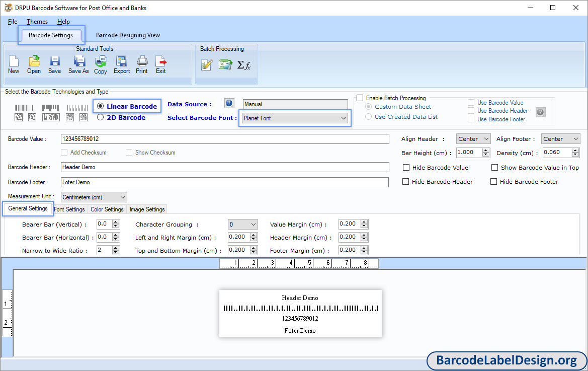Image resolution: width=588 pixels, height=371 pixels.
Task: Select the Barcode Settings tab
Action: [x=51, y=35]
